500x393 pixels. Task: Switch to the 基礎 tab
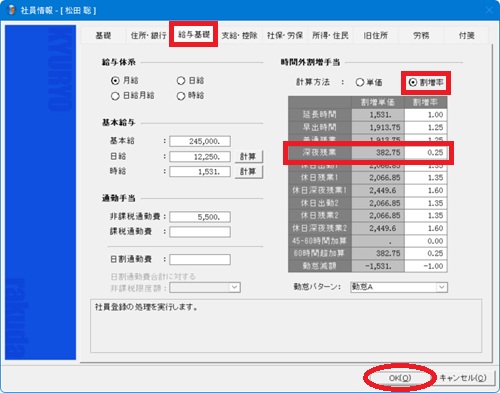pyautogui.click(x=103, y=35)
